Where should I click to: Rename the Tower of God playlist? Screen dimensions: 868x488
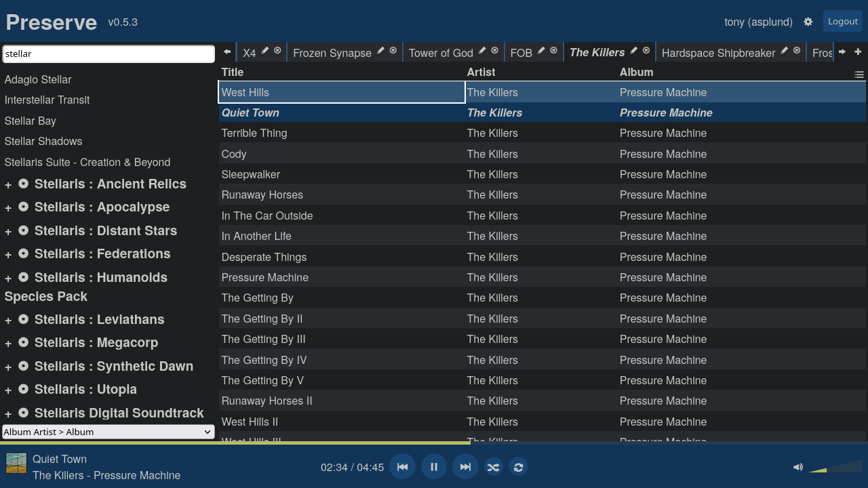(x=482, y=51)
